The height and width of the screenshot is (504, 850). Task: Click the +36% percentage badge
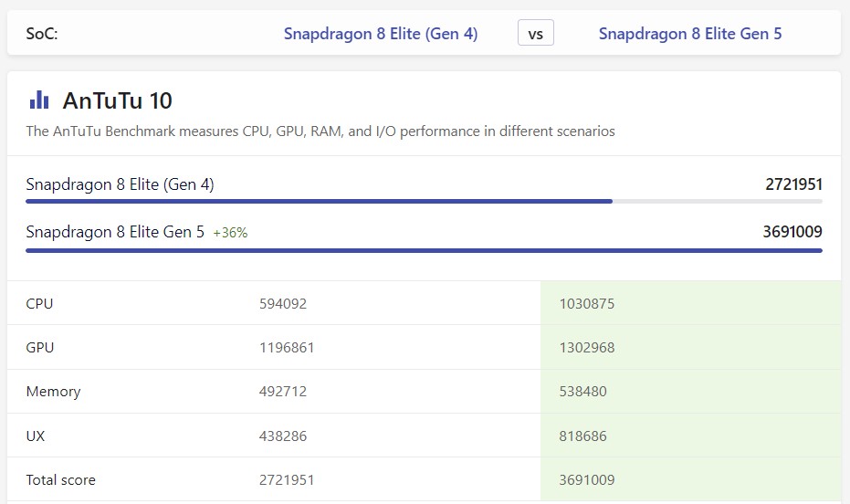point(230,233)
